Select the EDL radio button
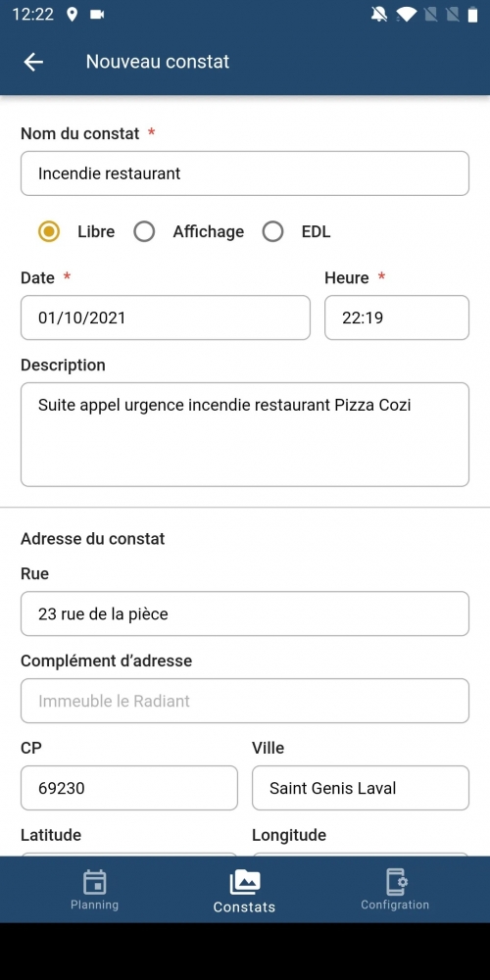The height and width of the screenshot is (980, 490). click(273, 232)
